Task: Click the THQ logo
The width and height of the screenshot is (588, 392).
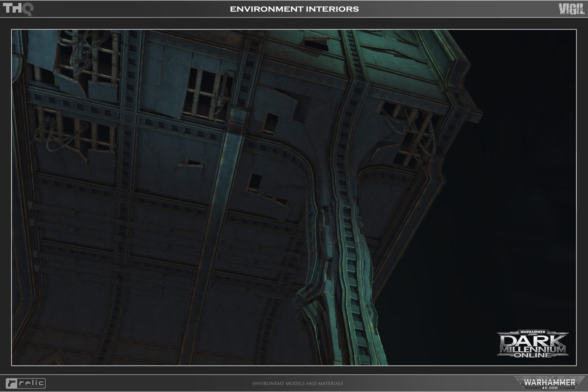Action: tap(18, 9)
